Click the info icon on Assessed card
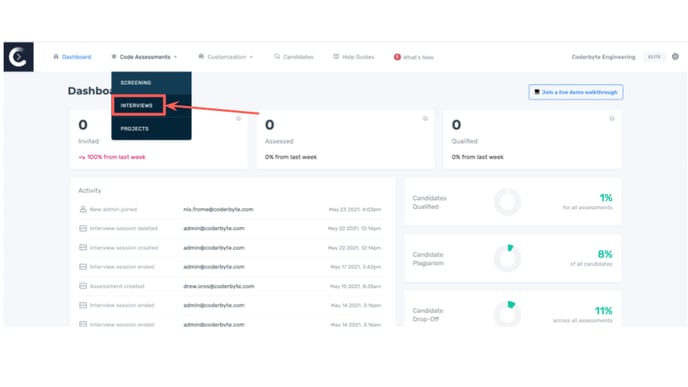 click(x=425, y=118)
